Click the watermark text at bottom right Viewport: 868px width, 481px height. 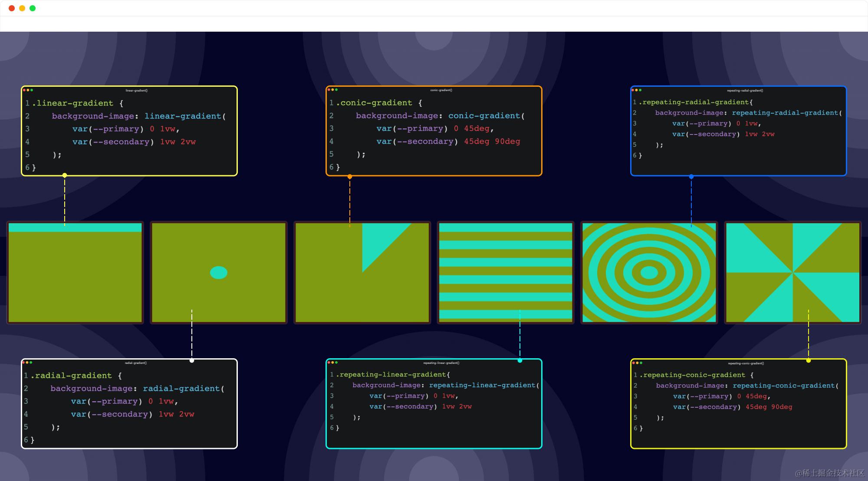[x=829, y=473]
